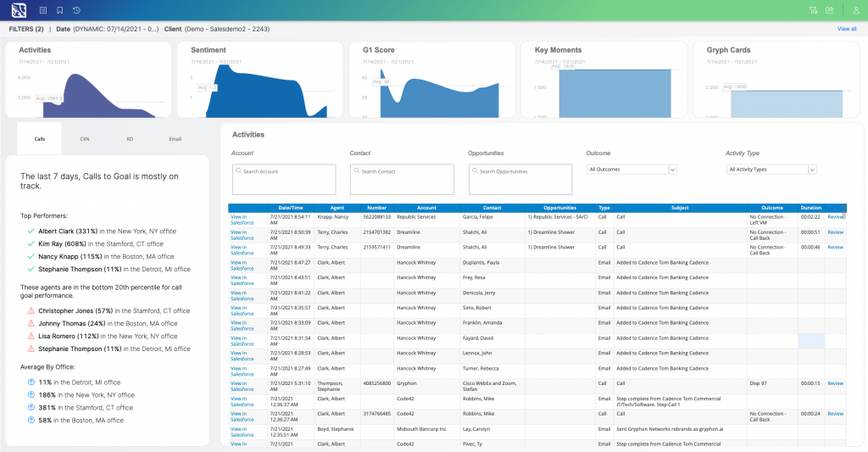Focus the Search Opportunities field

click(x=520, y=179)
